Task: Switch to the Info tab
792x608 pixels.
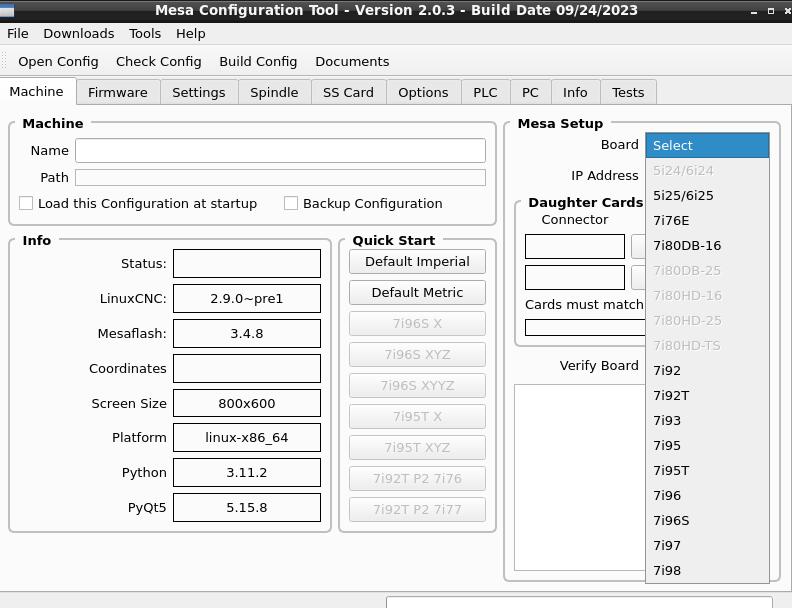Action: coord(575,92)
